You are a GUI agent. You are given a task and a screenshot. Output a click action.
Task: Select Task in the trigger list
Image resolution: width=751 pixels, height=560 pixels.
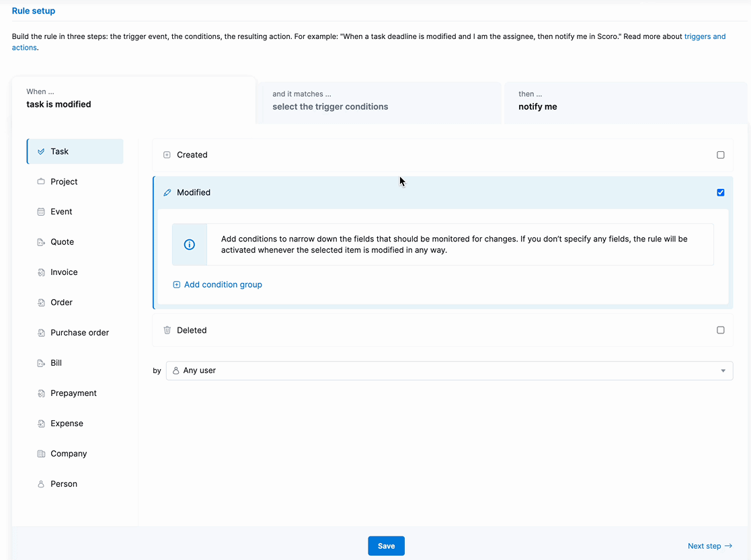pos(75,151)
